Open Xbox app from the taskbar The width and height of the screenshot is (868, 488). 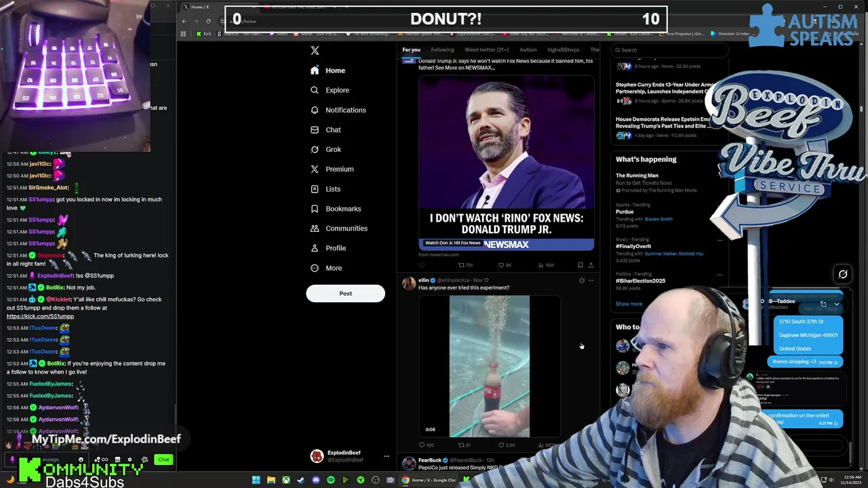(285, 481)
